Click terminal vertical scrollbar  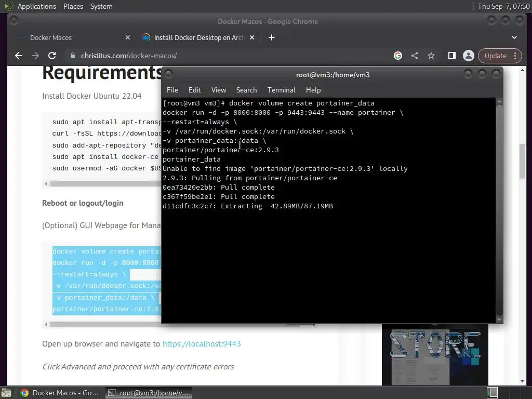point(499,210)
